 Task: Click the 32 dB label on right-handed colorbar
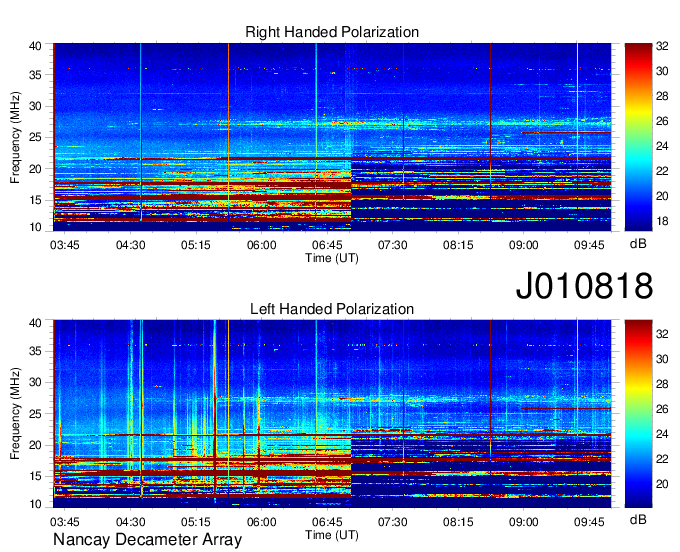pyautogui.click(x=662, y=46)
